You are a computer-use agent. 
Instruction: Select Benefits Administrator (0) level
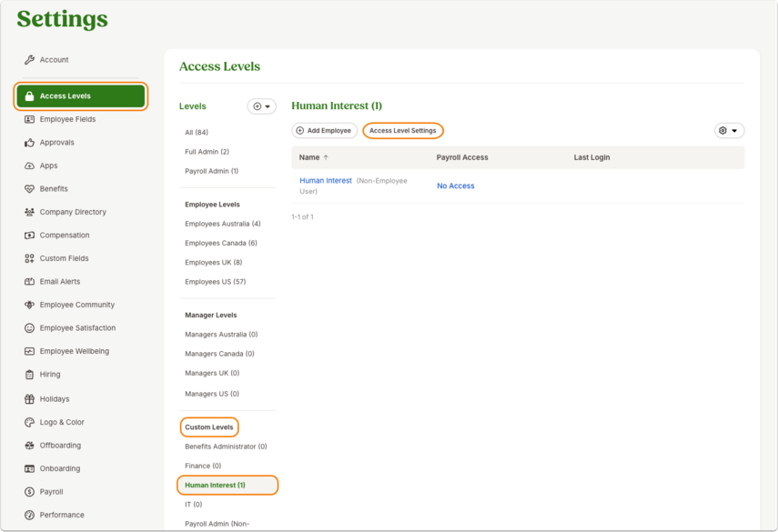226,447
